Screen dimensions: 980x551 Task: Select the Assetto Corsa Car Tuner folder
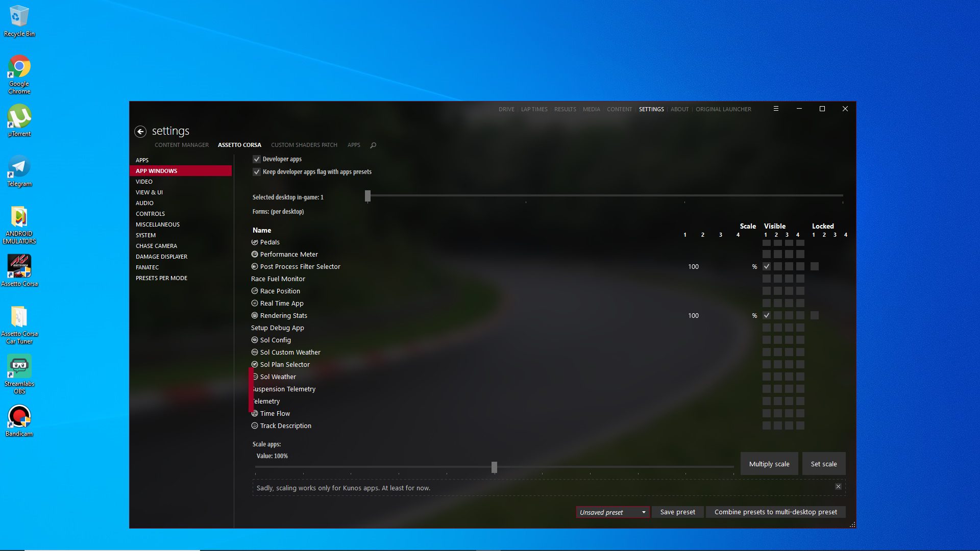(19, 325)
